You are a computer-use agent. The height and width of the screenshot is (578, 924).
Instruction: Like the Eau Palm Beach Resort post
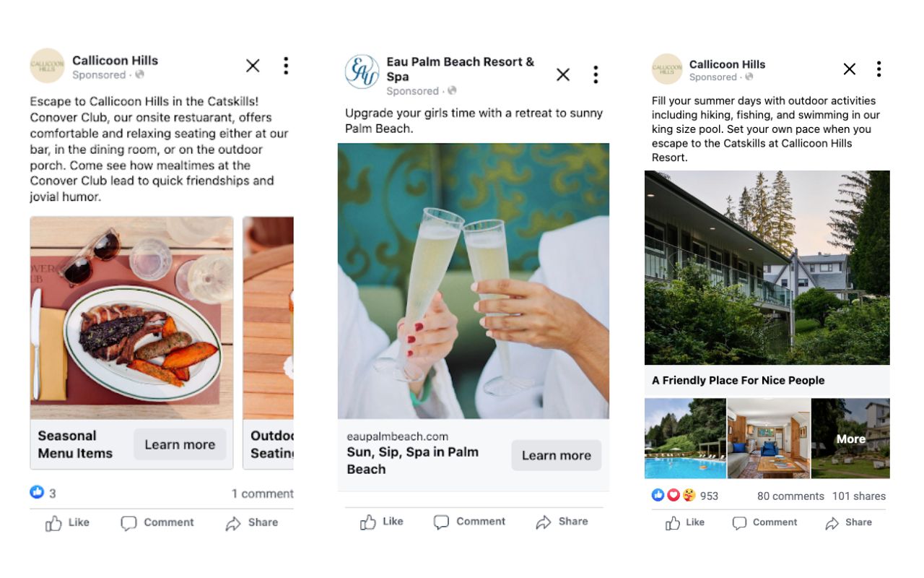[382, 522]
